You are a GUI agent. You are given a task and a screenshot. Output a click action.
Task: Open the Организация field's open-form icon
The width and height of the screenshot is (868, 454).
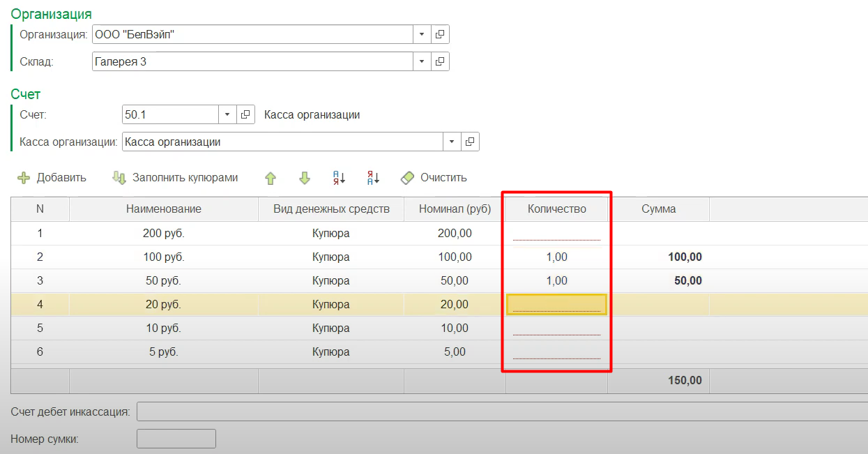[440, 34]
